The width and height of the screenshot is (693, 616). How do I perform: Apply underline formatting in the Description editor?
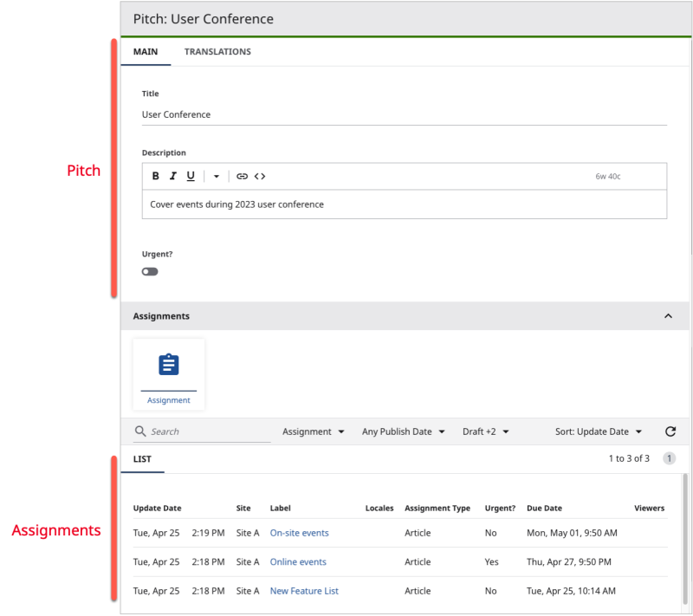(x=191, y=176)
